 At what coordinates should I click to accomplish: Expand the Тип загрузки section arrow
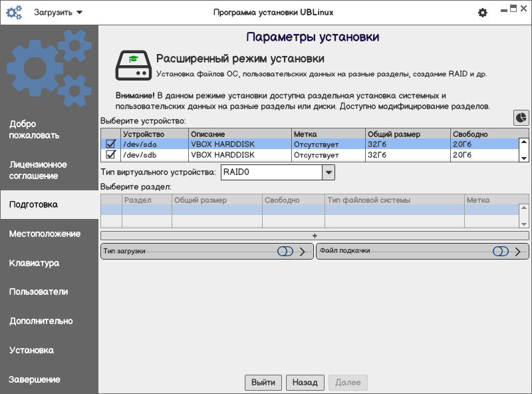pos(303,252)
